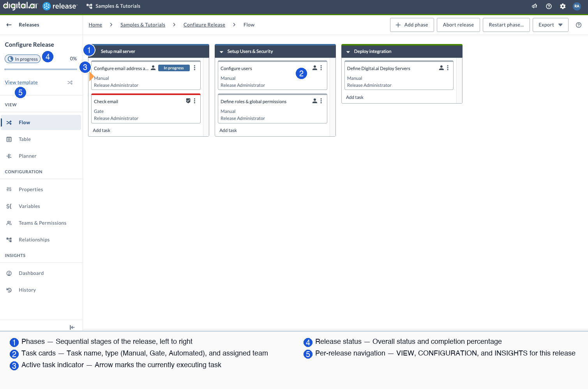This screenshot has height=389, width=588.
Task: Open the release Dashboard
Action: coord(41,273)
